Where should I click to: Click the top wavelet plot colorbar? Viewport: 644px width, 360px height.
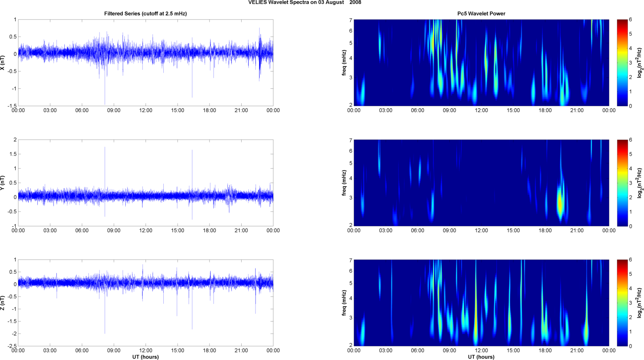622,63
